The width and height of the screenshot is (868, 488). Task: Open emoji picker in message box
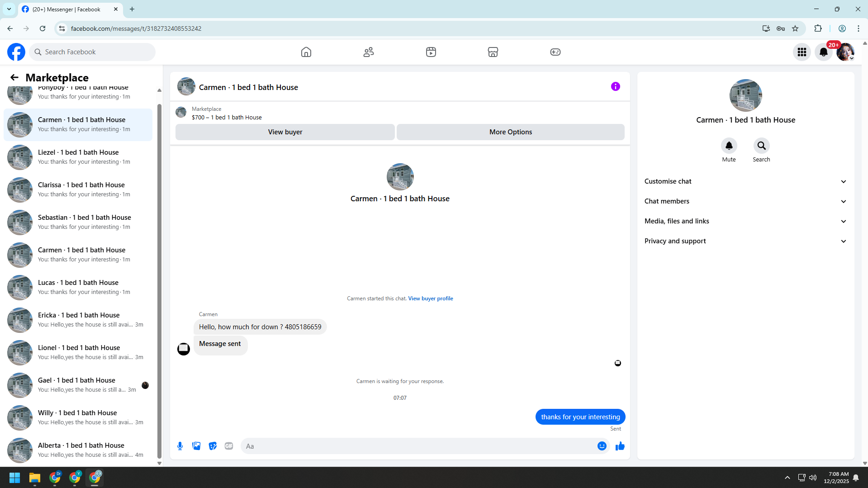[x=602, y=446]
